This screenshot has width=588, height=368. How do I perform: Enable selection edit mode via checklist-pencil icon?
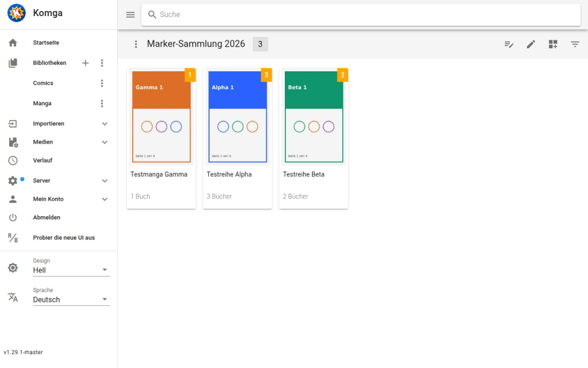coord(509,44)
